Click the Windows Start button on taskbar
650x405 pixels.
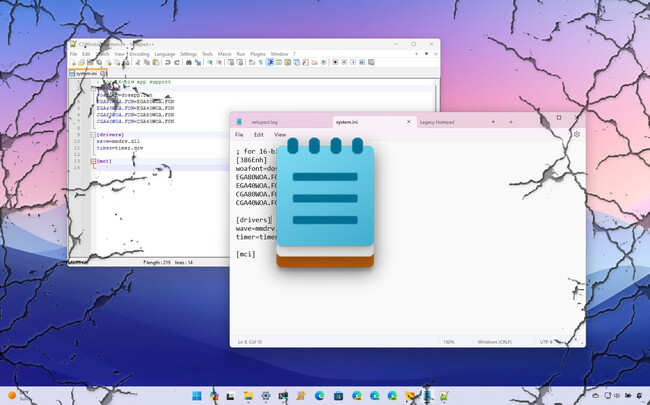196,396
